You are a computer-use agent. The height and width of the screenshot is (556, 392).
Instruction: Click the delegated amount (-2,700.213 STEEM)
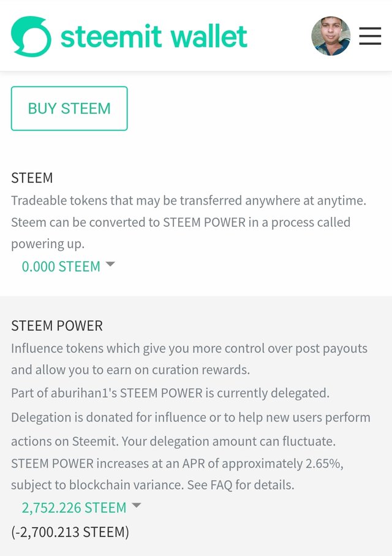click(70, 532)
